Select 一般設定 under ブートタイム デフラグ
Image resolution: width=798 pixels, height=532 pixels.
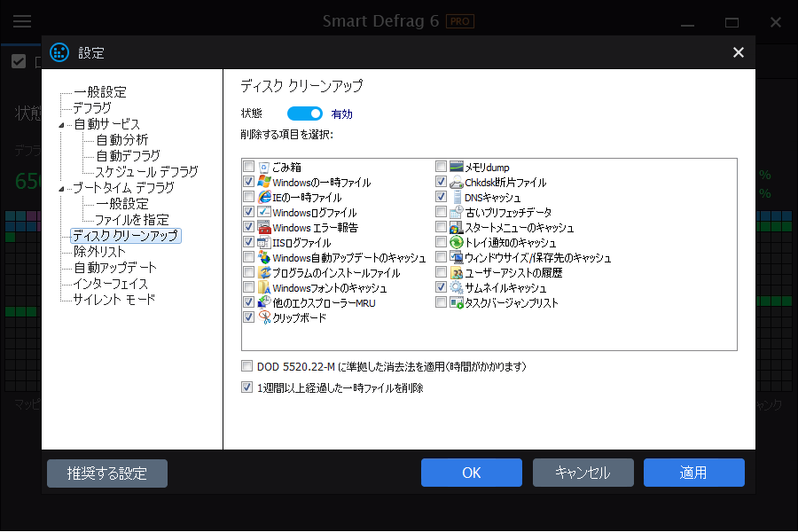(122, 204)
